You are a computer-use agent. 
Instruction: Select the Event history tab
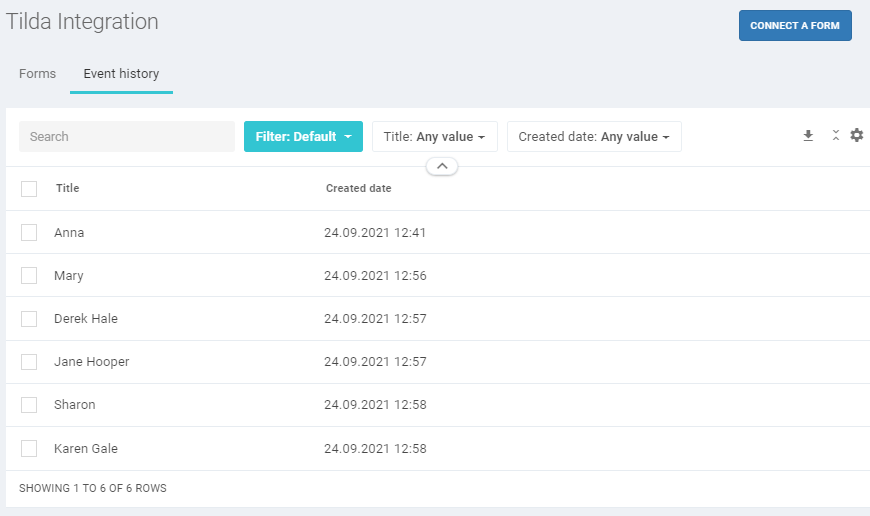coord(121,74)
